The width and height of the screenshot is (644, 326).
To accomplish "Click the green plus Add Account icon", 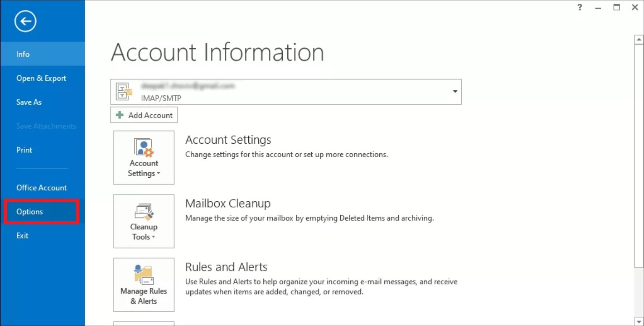I will coord(120,115).
